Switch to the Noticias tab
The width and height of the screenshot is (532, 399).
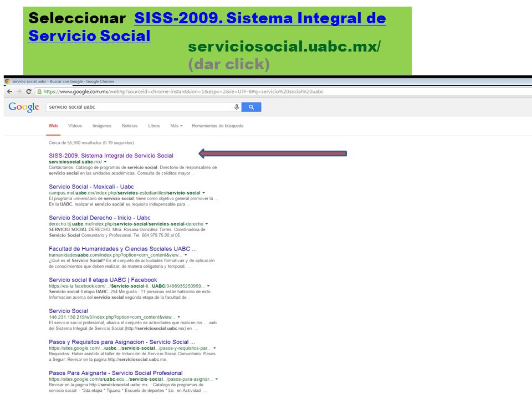tap(130, 126)
